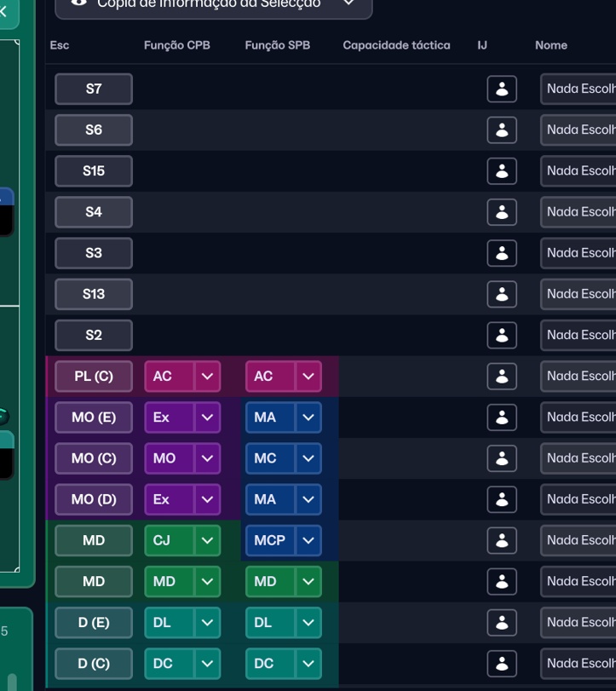Click the 'Nada Escolh' name field for PL (C)
Viewport: 616px width, 691px height.
(x=579, y=377)
